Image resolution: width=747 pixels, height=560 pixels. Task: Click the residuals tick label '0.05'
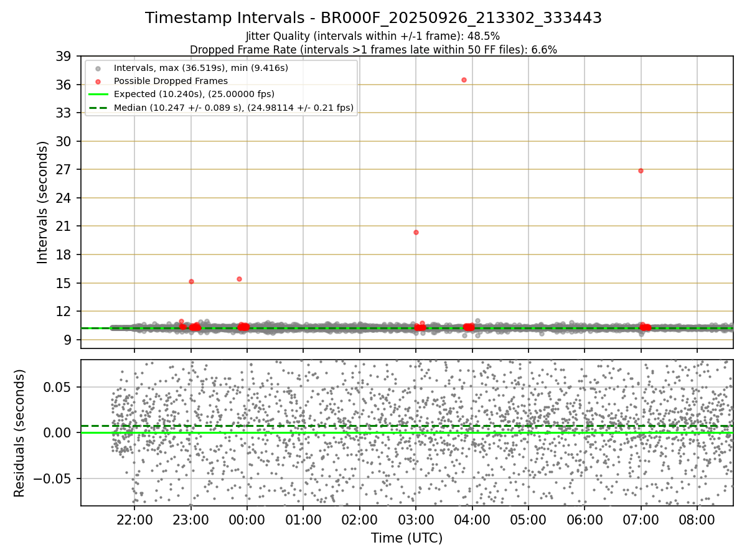click(x=57, y=387)
